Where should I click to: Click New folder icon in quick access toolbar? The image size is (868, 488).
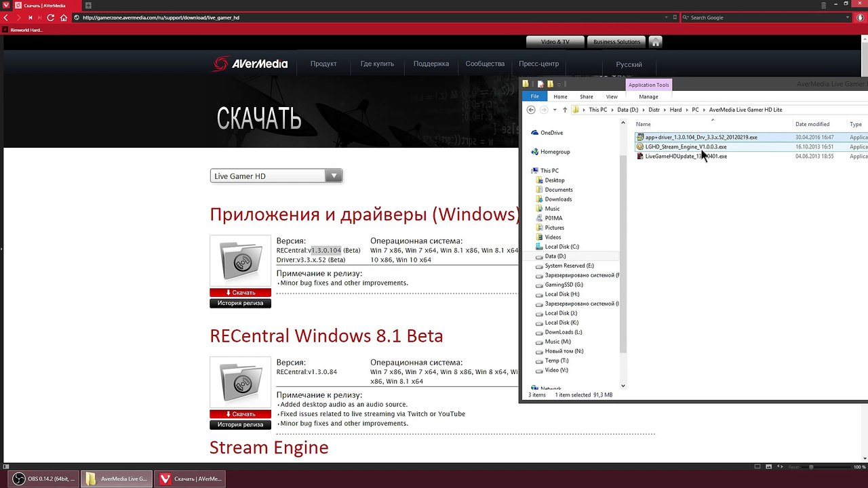point(550,85)
